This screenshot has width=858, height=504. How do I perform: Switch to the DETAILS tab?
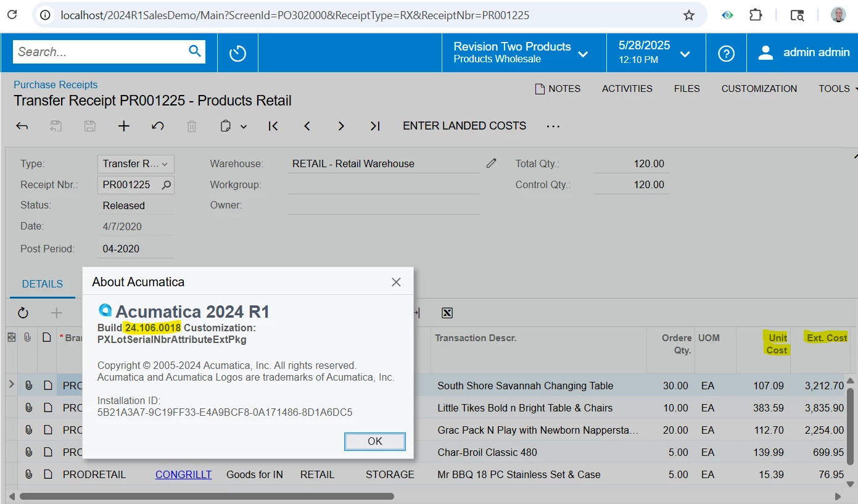(43, 284)
